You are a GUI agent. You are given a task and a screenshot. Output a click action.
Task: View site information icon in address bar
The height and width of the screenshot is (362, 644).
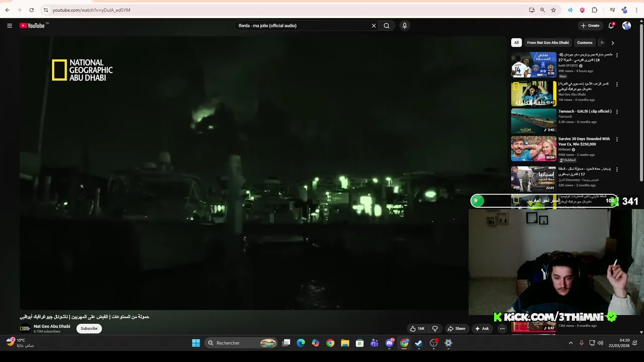pos(46,10)
